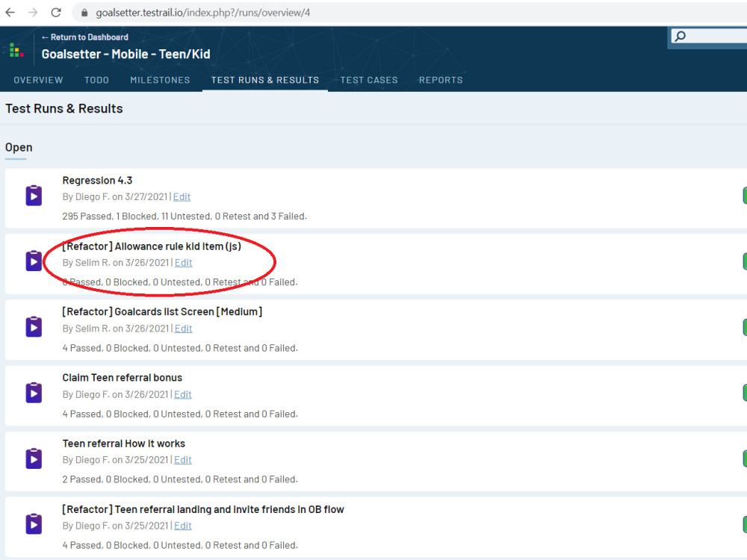Click the Goalsetter - Mobile - Teen/Kid project title
The width and height of the screenshot is (747, 560).
125,54
